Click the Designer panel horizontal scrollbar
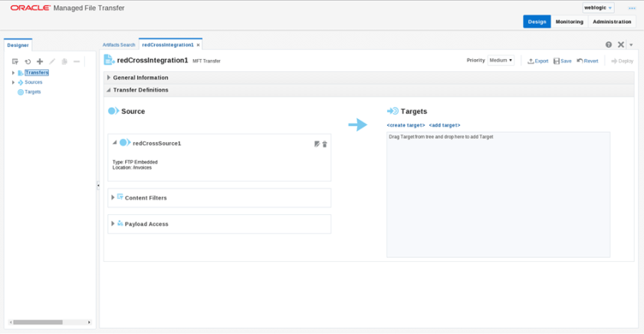 pyautogui.click(x=38, y=322)
